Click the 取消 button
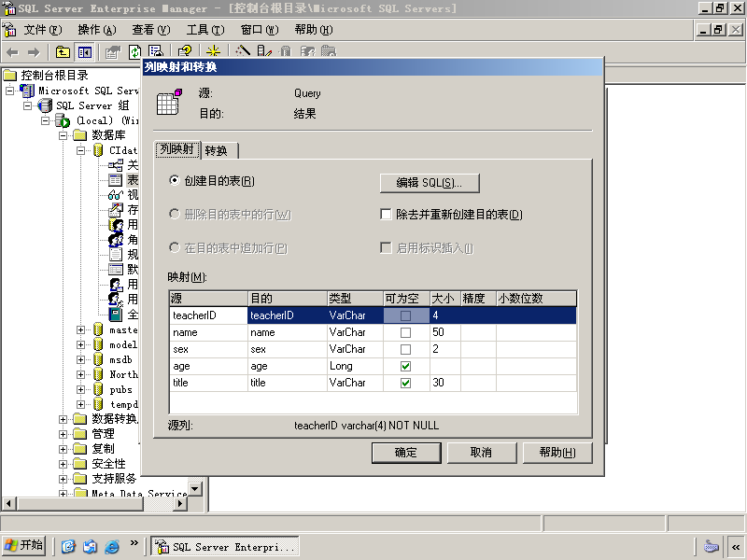 coord(481,453)
